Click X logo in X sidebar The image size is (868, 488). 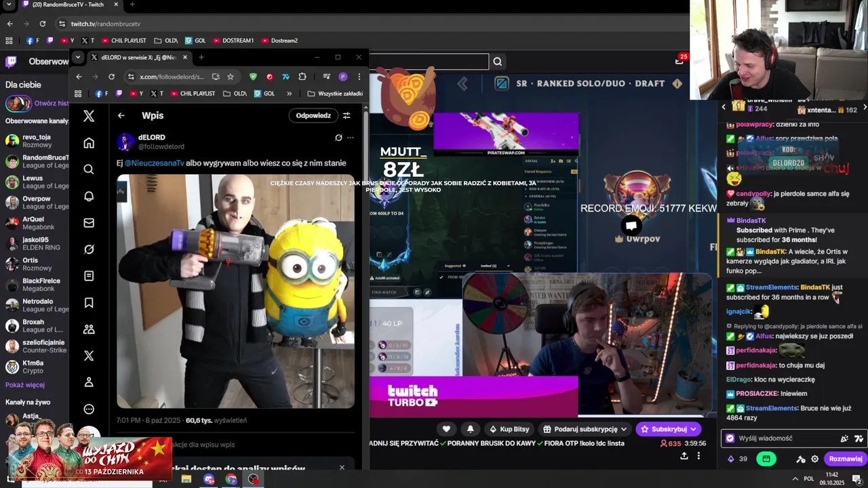[x=89, y=116]
